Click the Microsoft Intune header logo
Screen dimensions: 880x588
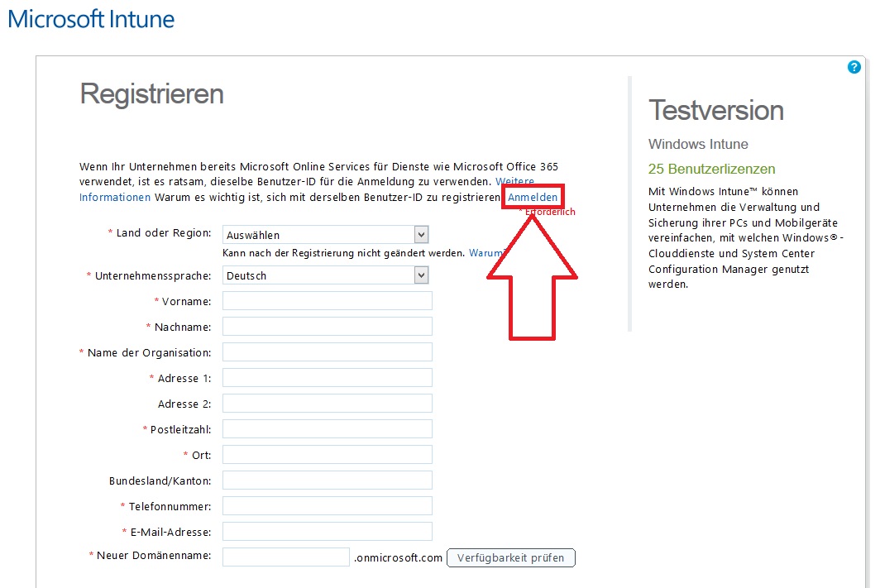(x=91, y=19)
